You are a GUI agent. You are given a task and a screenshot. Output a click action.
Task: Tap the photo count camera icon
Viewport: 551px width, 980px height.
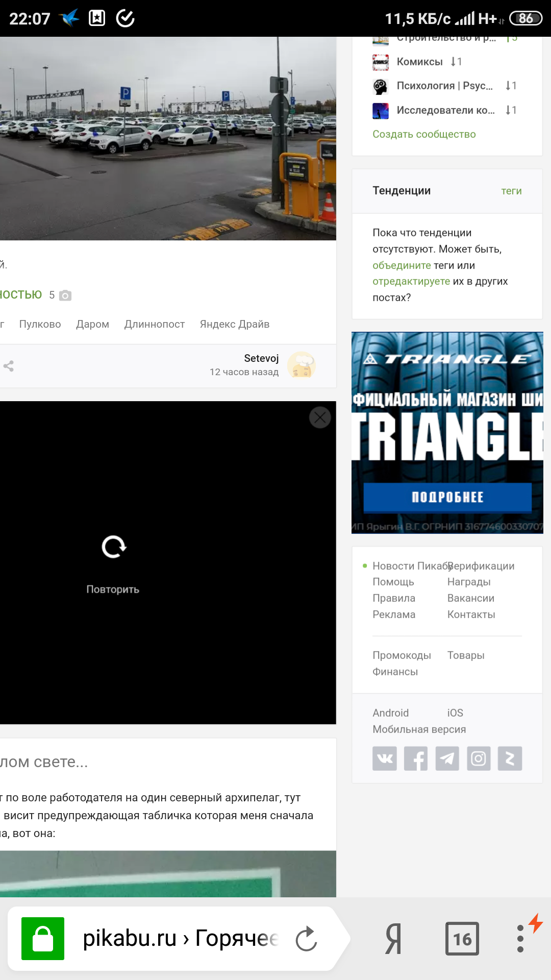point(65,295)
